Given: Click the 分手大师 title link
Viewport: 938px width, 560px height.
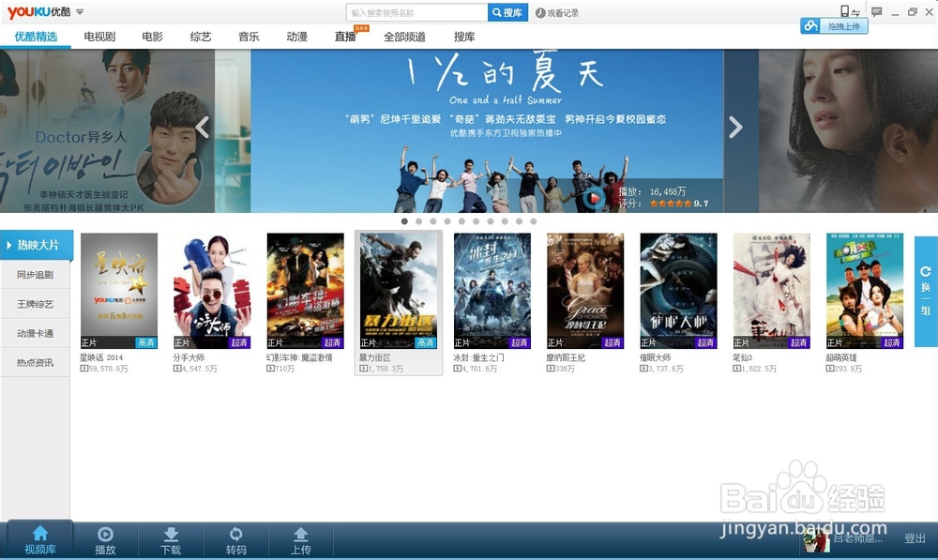Looking at the screenshot, I should [x=189, y=357].
